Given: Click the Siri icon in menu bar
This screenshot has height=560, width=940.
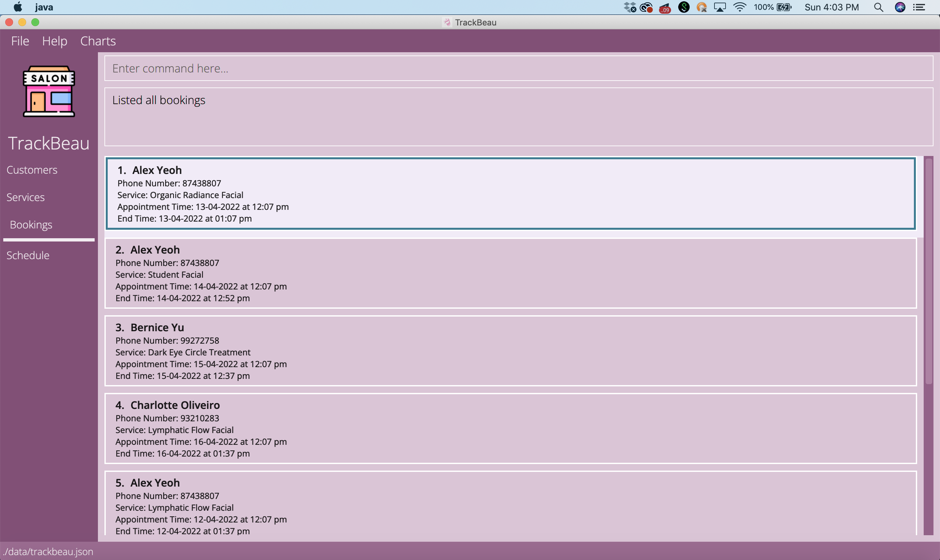Looking at the screenshot, I should point(900,7).
